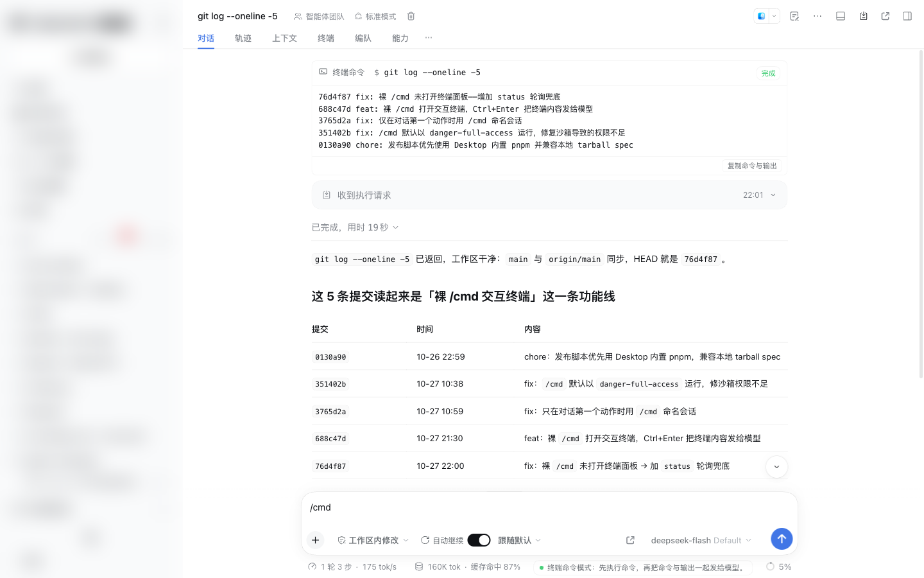Switch to the 对话 tab

coord(206,39)
